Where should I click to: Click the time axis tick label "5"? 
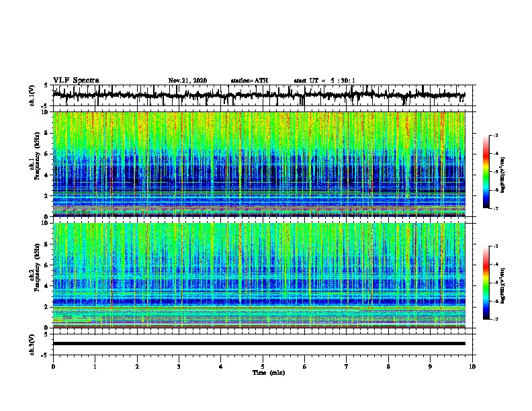263,367
